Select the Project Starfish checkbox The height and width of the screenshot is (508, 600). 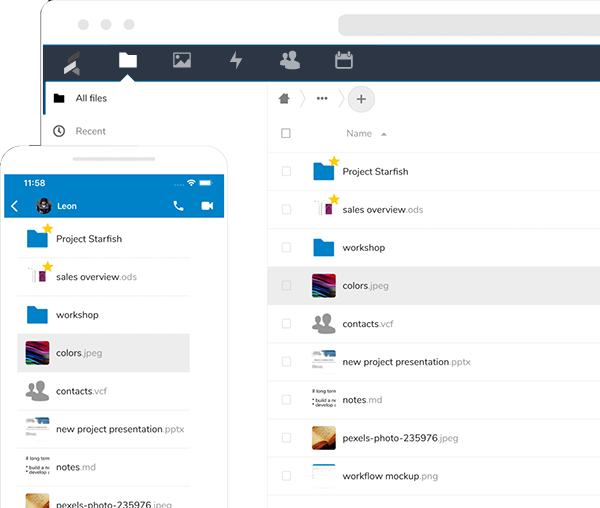[286, 171]
